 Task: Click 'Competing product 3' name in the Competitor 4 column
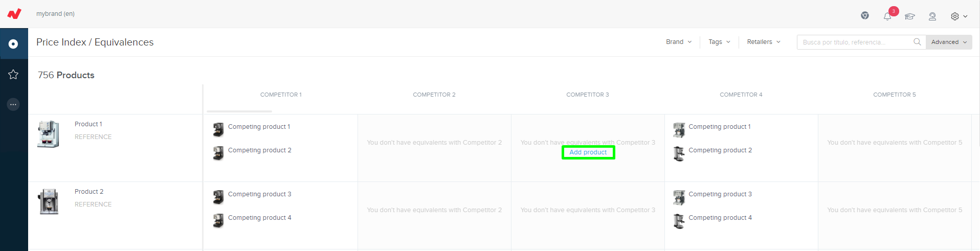click(x=720, y=194)
